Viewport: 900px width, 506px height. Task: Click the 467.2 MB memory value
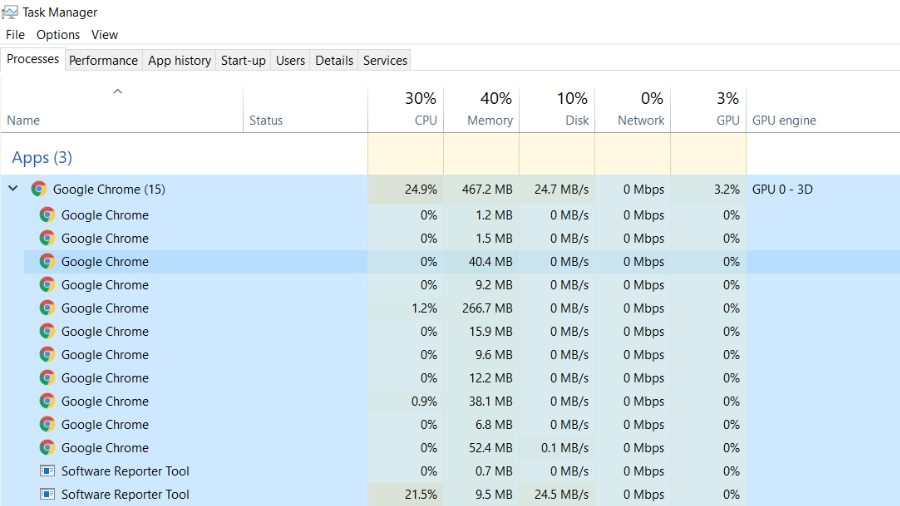click(x=487, y=189)
